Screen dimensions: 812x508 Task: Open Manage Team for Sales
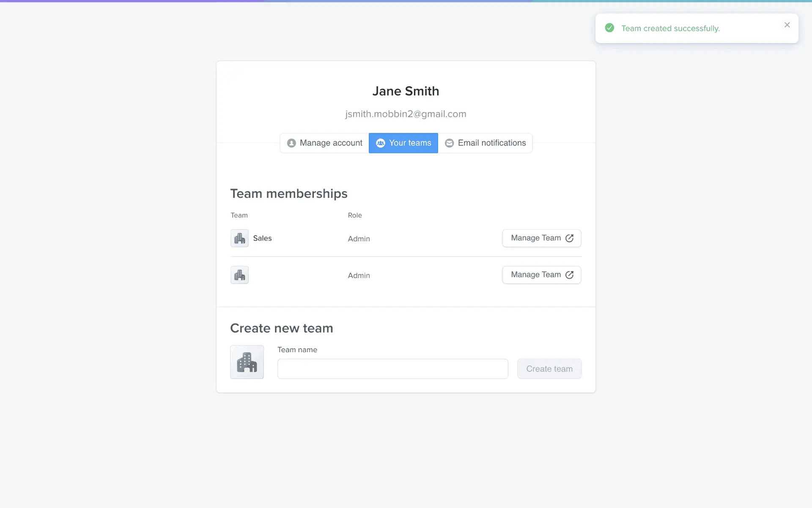point(541,238)
